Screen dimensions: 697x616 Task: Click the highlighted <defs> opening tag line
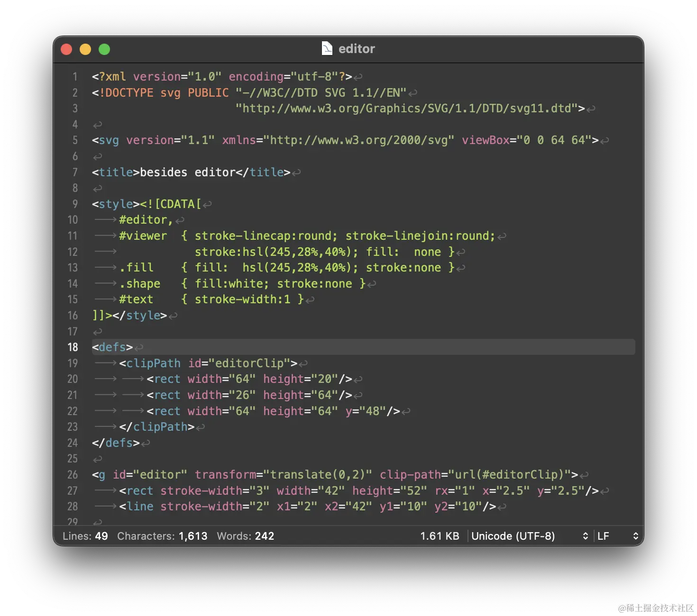point(363,347)
